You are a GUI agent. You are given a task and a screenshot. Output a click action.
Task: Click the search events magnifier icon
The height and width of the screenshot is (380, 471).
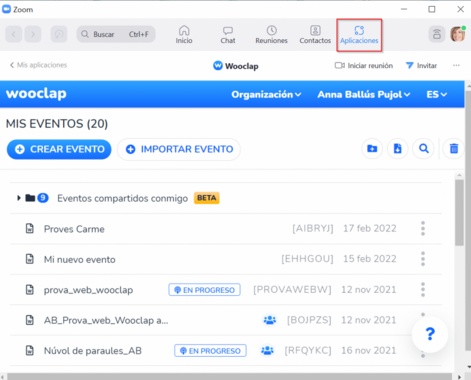pyautogui.click(x=424, y=149)
